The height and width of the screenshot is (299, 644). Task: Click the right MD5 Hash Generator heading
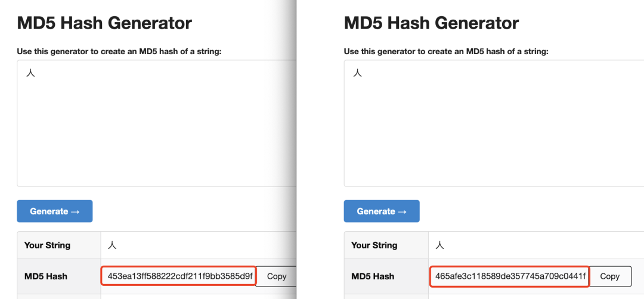pyautogui.click(x=431, y=23)
